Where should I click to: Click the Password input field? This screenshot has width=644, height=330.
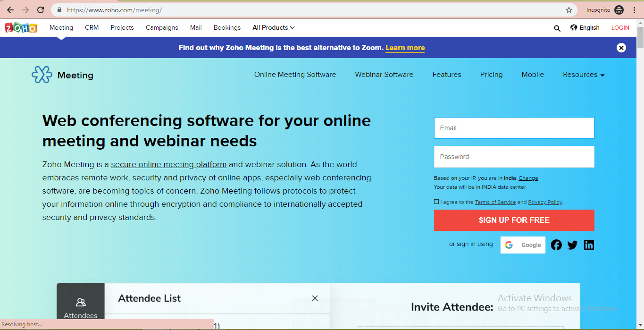coord(514,157)
